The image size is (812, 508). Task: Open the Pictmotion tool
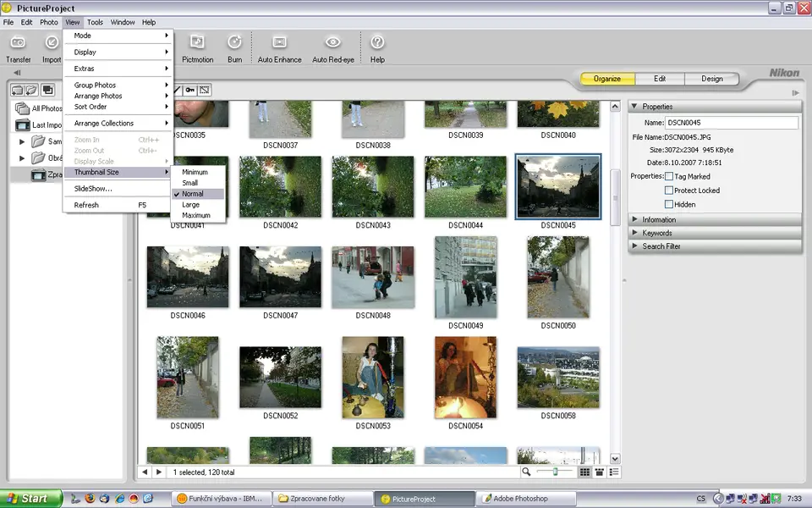tap(197, 43)
